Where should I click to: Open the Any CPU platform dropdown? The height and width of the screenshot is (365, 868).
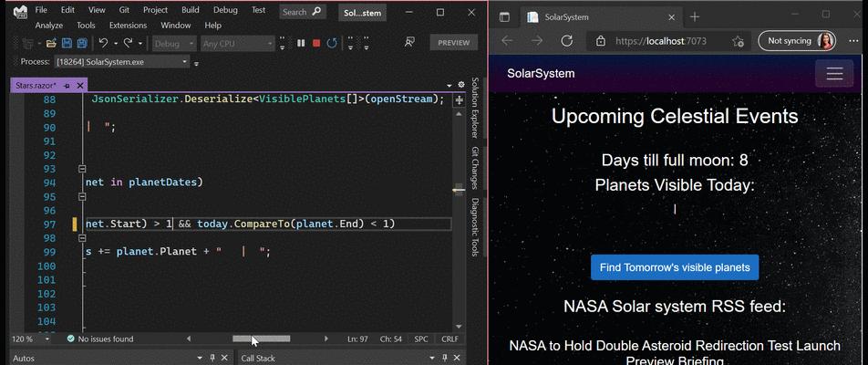237,43
